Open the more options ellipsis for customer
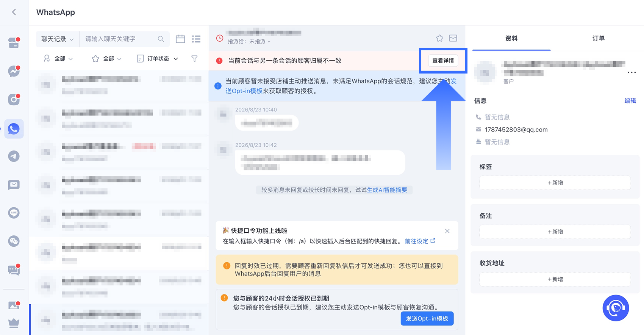Image resolution: width=644 pixels, height=335 pixels. click(631, 72)
